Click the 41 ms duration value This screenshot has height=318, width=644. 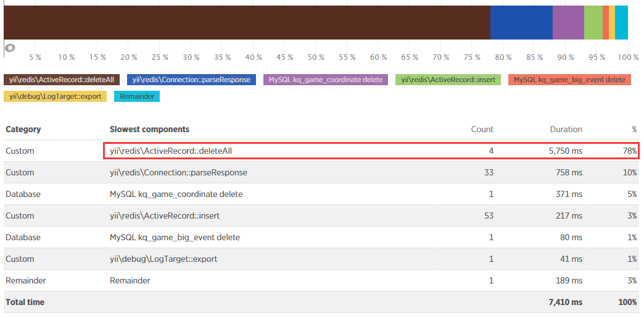[571, 259]
